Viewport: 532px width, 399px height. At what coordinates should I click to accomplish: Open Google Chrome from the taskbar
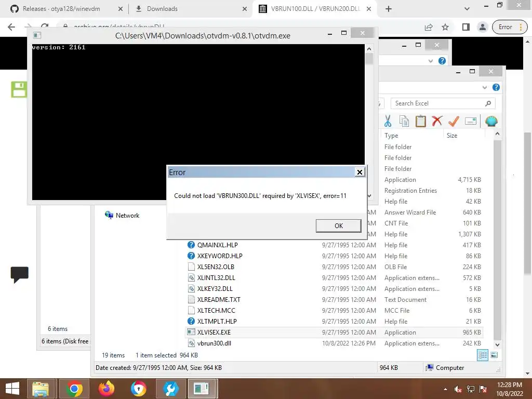tap(74, 389)
